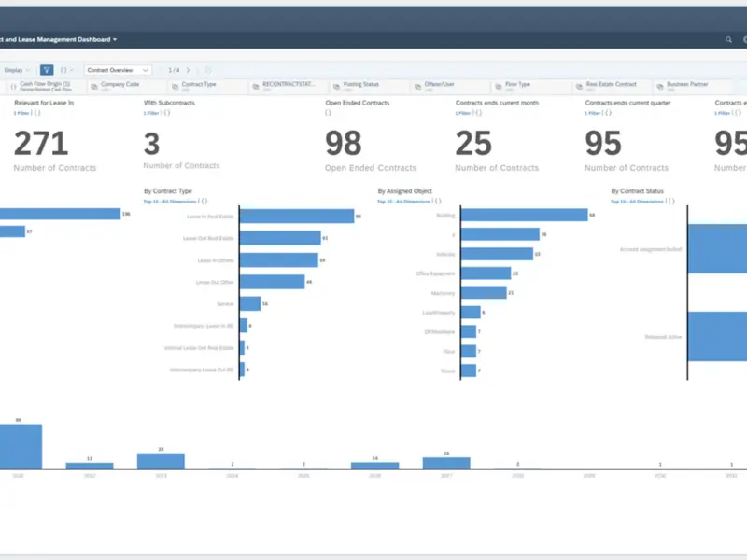The height and width of the screenshot is (560, 747).
Task: Open 'Top 10 - All Dimensions' under By Assigned Object
Action: [403, 201]
